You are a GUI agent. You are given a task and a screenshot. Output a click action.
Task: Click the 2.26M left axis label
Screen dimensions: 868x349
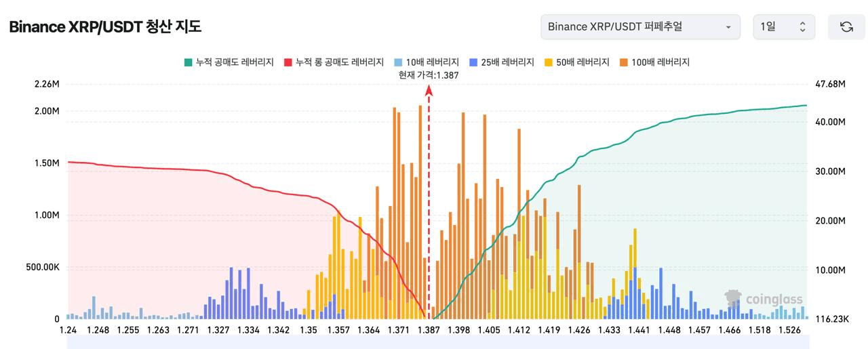click(x=46, y=84)
